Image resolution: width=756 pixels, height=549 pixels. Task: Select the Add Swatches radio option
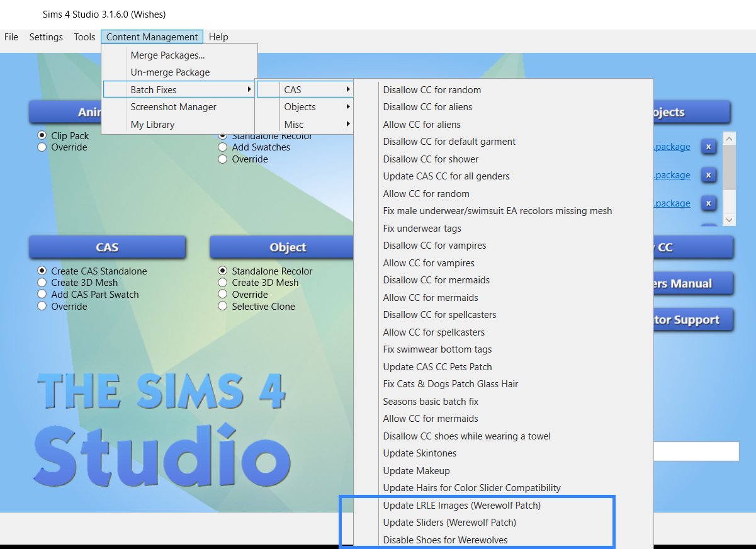[x=223, y=147]
